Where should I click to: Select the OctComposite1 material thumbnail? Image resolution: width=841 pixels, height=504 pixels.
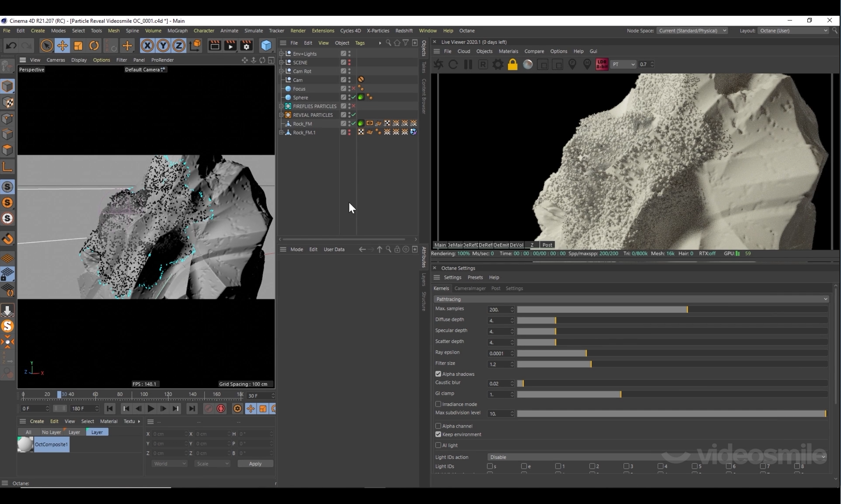25,444
